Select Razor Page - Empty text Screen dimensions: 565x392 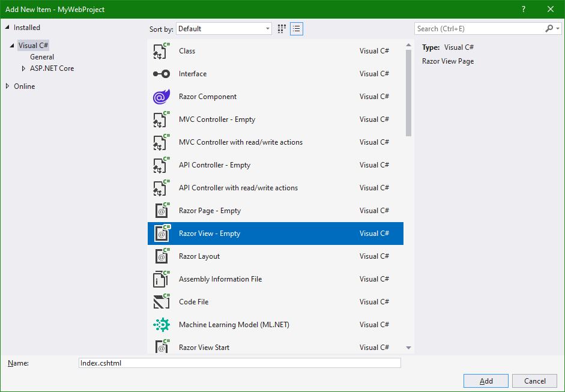point(210,211)
